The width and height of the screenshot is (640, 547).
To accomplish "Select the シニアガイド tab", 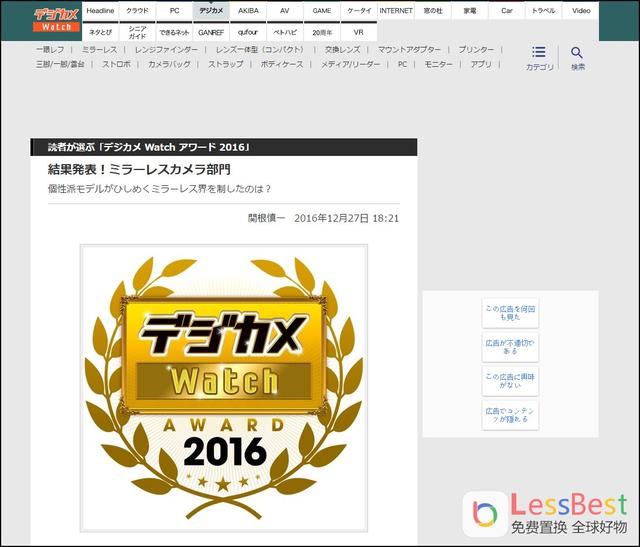I will pyautogui.click(x=137, y=32).
